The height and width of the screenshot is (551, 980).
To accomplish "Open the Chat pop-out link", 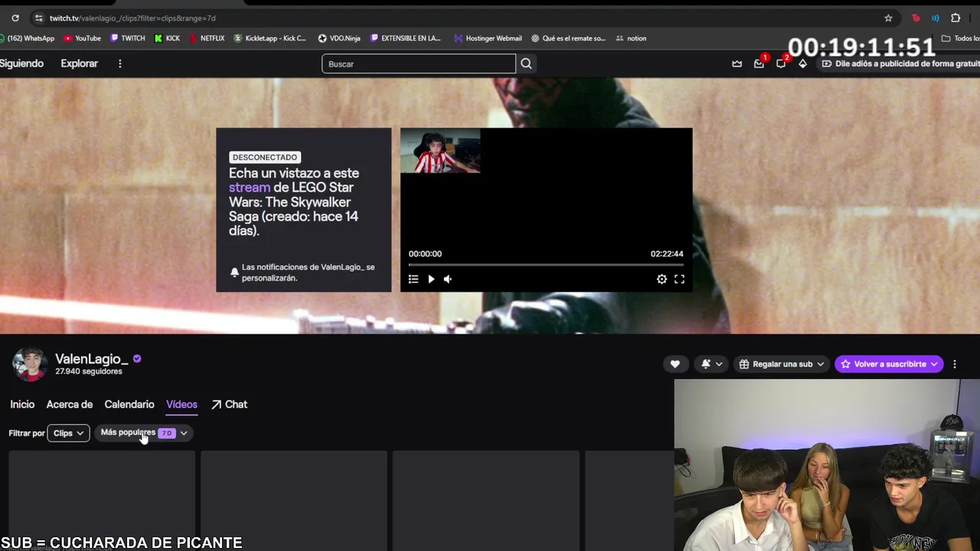I will (x=230, y=404).
